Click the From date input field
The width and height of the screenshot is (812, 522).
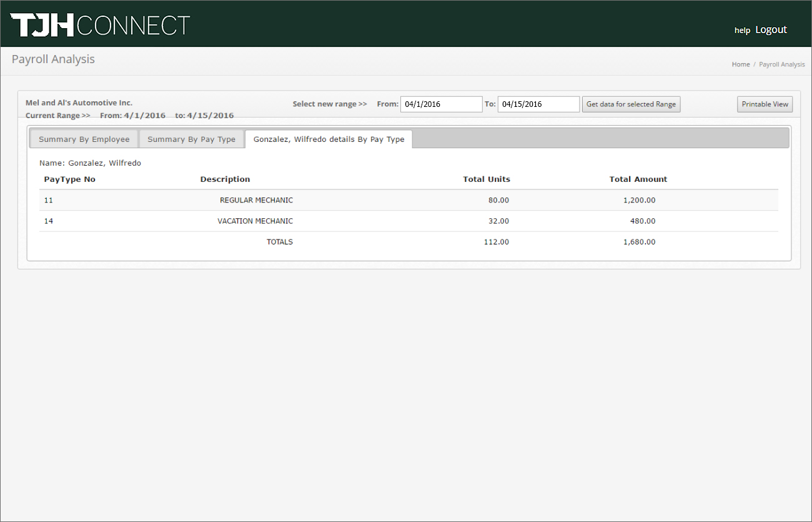[441, 104]
